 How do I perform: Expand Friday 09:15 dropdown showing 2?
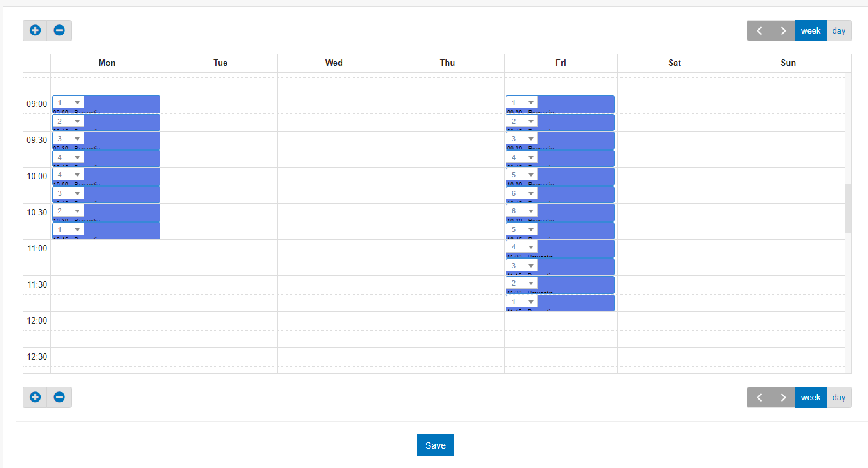522,121
